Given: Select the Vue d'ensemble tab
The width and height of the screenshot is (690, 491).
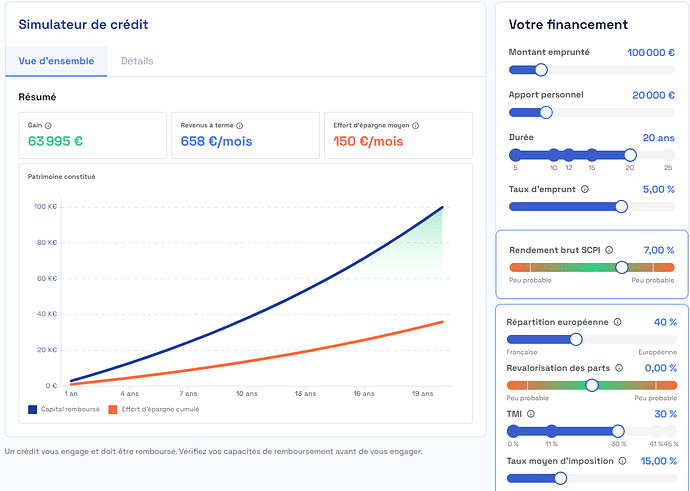Looking at the screenshot, I should (x=56, y=61).
